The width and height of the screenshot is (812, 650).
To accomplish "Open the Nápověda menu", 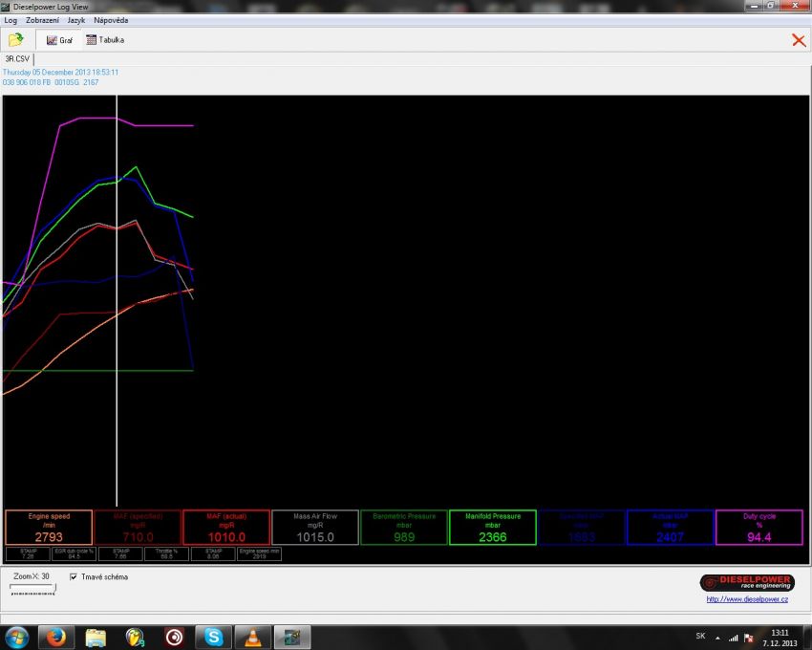I will pyautogui.click(x=111, y=20).
